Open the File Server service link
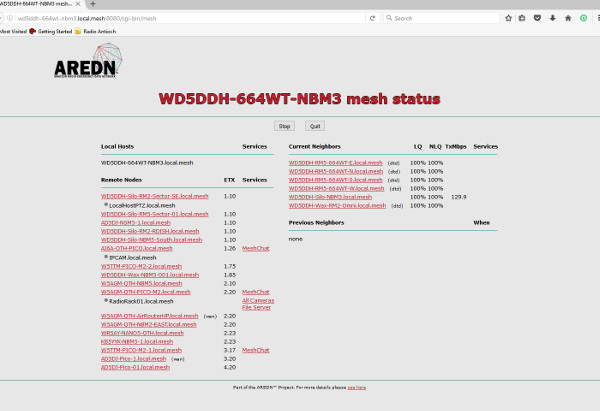Image resolution: width=600 pixels, height=411 pixels. click(256, 307)
